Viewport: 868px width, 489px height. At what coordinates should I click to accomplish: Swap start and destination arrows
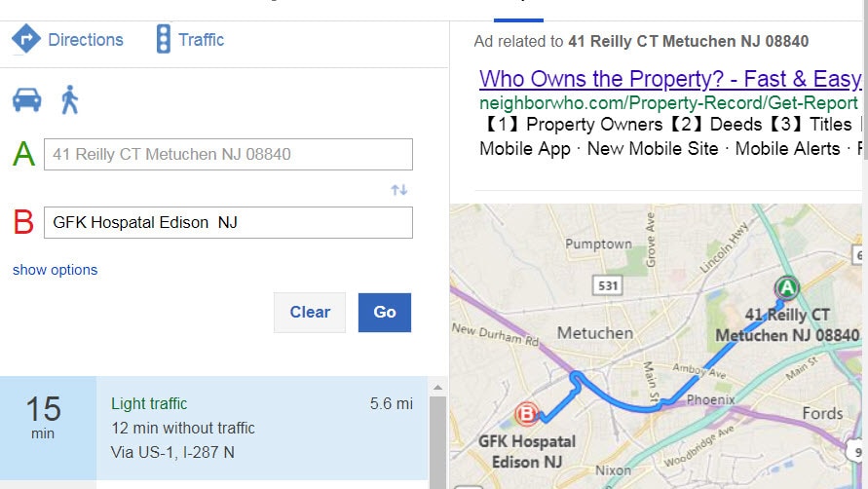click(399, 190)
